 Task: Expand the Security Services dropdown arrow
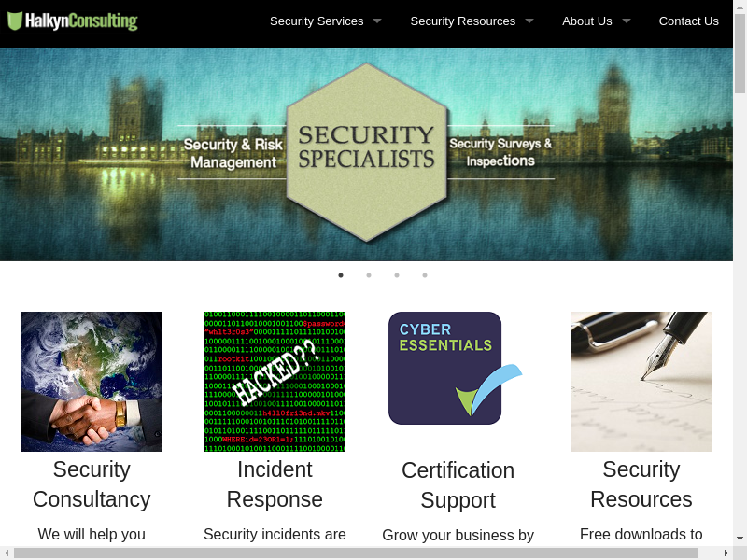(x=377, y=21)
